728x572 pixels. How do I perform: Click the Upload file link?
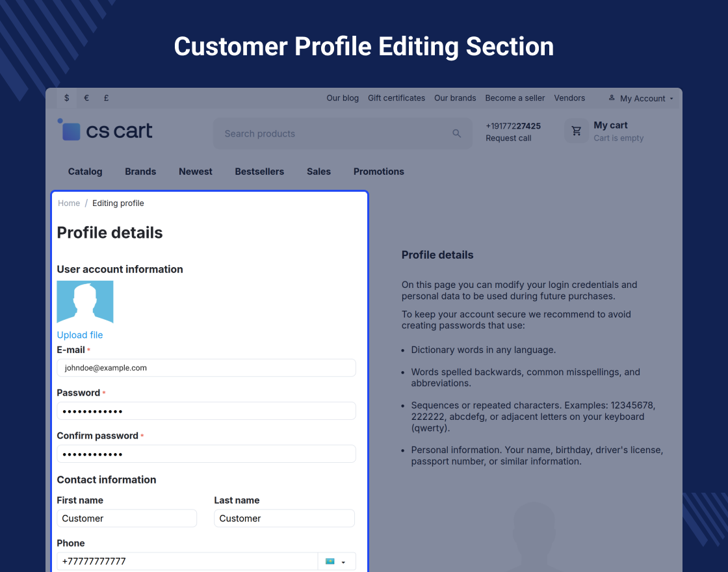tap(80, 335)
